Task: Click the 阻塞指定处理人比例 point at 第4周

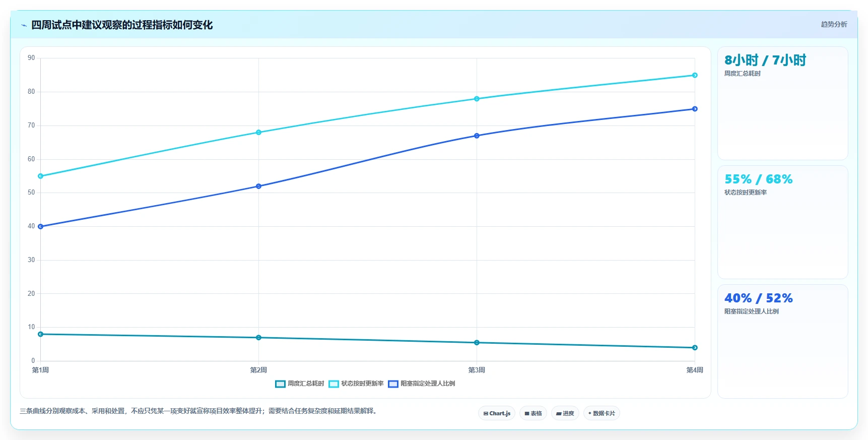Action: 695,109
